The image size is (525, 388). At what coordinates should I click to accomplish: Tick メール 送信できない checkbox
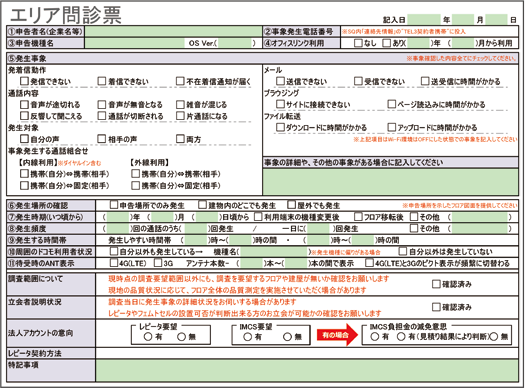click(280, 81)
